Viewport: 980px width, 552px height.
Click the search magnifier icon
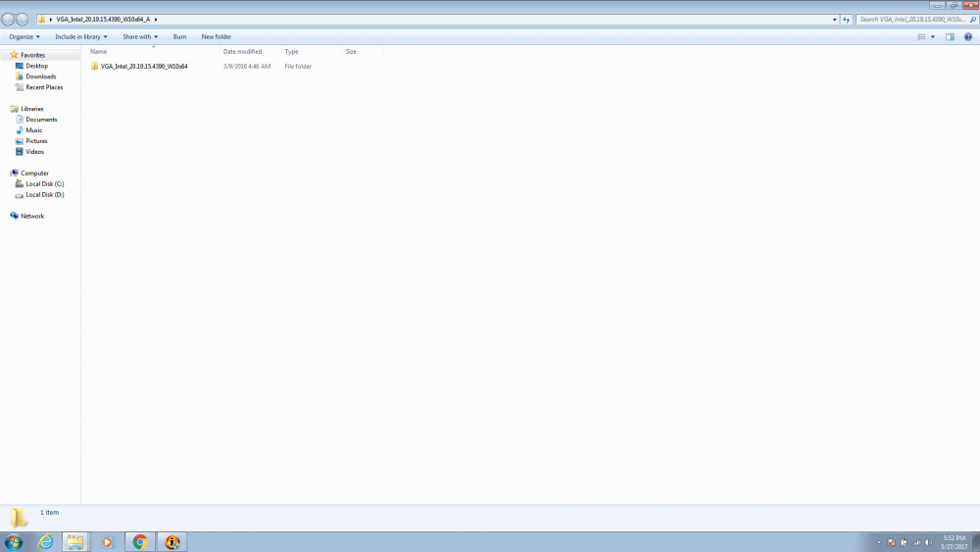[972, 20]
